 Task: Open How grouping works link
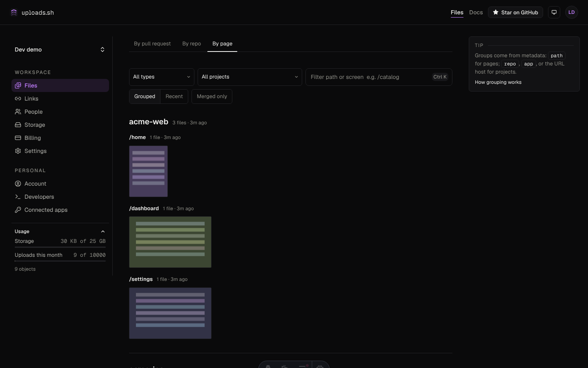498,82
